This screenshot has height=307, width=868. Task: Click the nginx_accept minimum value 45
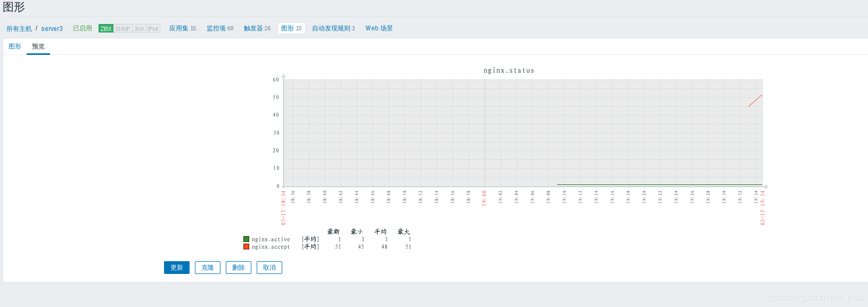361,247
